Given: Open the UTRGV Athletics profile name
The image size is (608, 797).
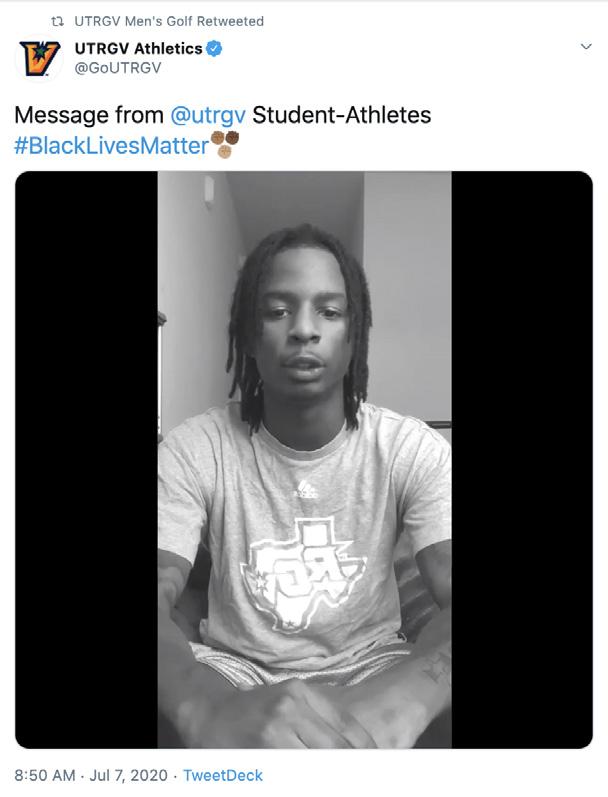Looking at the screenshot, I should [138, 49].
